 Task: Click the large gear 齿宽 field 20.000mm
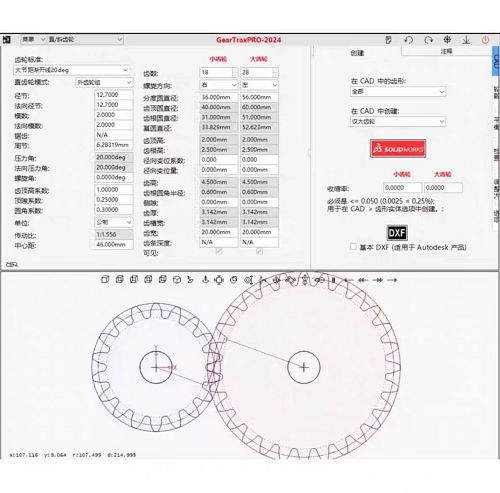(x=259, y=232)
